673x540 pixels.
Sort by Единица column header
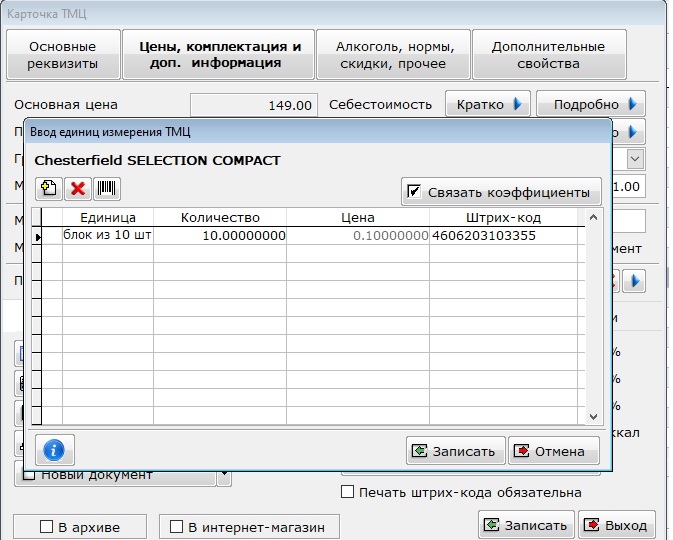tap(108, 217)
